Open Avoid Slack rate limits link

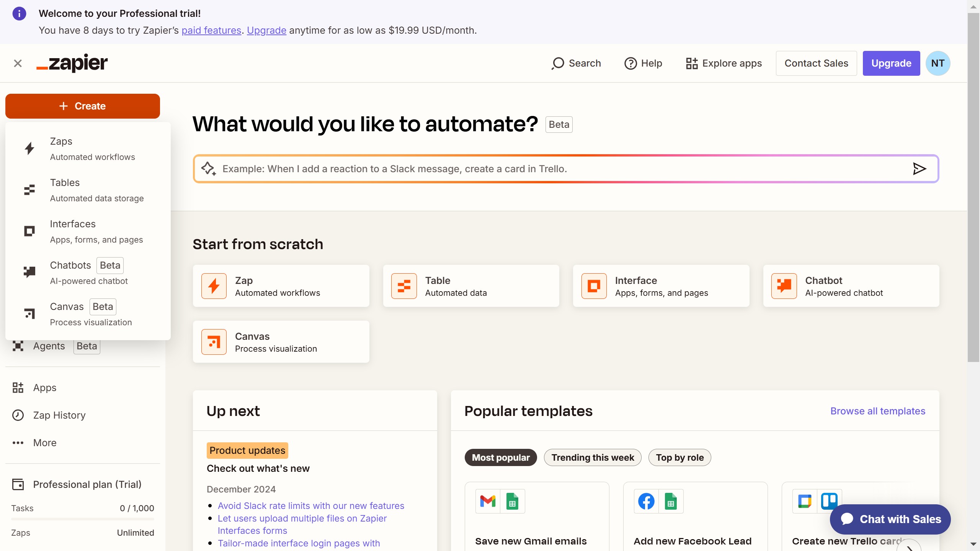311,506
